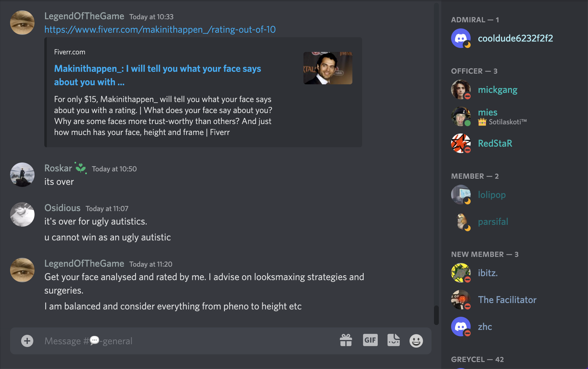Viewport: 588px width, 369px height.
Task: Click the embed thumbnail image
Action: pos(328,68)
